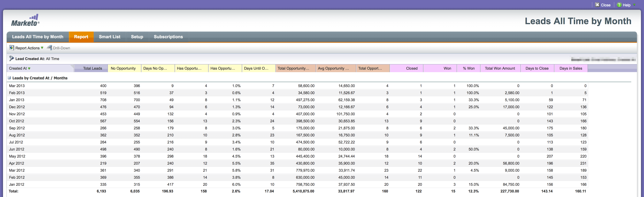
Task: Click the green Help question-mark icon
Action: click(619, 5)
